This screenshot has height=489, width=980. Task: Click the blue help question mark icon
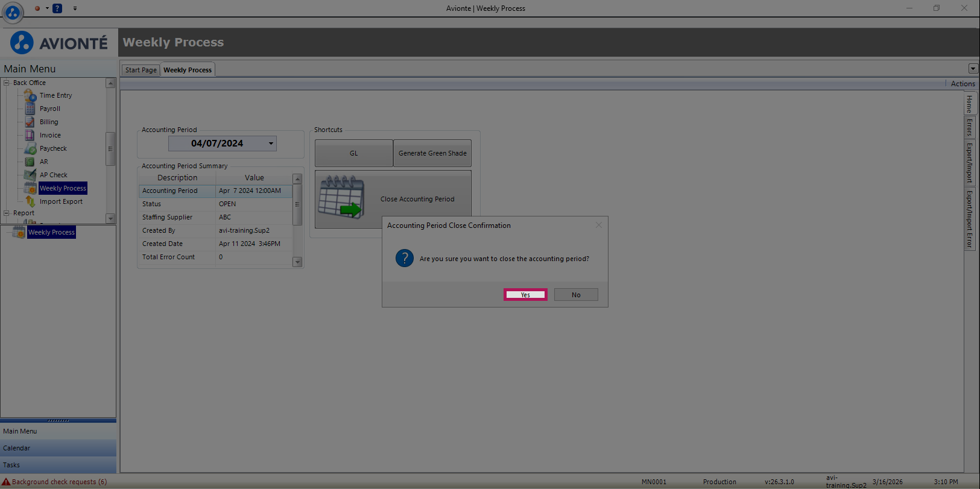[x=57, y=8]
